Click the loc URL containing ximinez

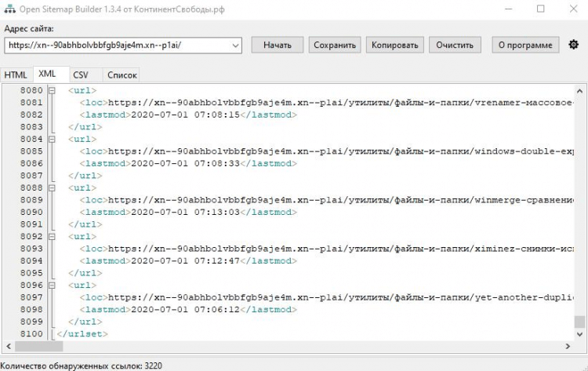click(x=340, y=249)
